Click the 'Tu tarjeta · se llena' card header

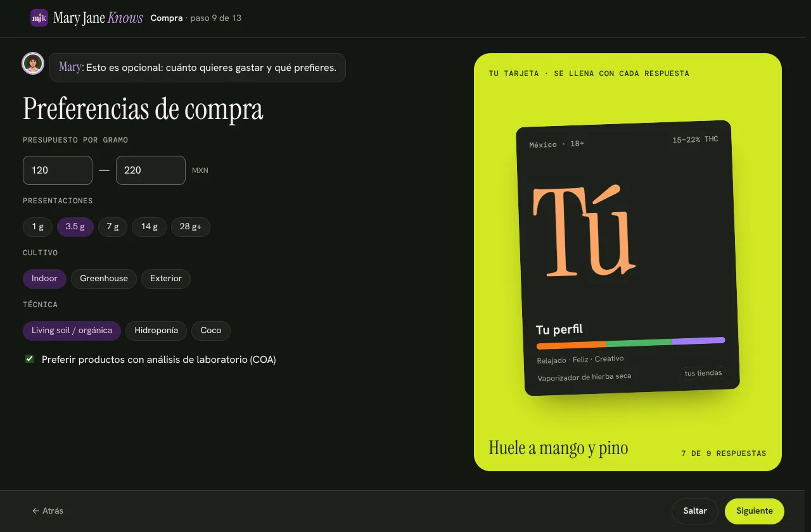click(589, 73)
